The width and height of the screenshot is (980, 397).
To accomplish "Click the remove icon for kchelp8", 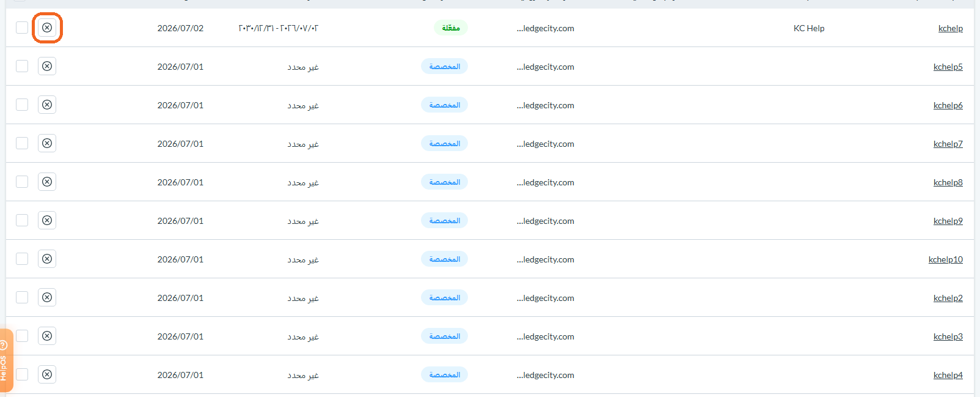I will (x=47, y=182).
